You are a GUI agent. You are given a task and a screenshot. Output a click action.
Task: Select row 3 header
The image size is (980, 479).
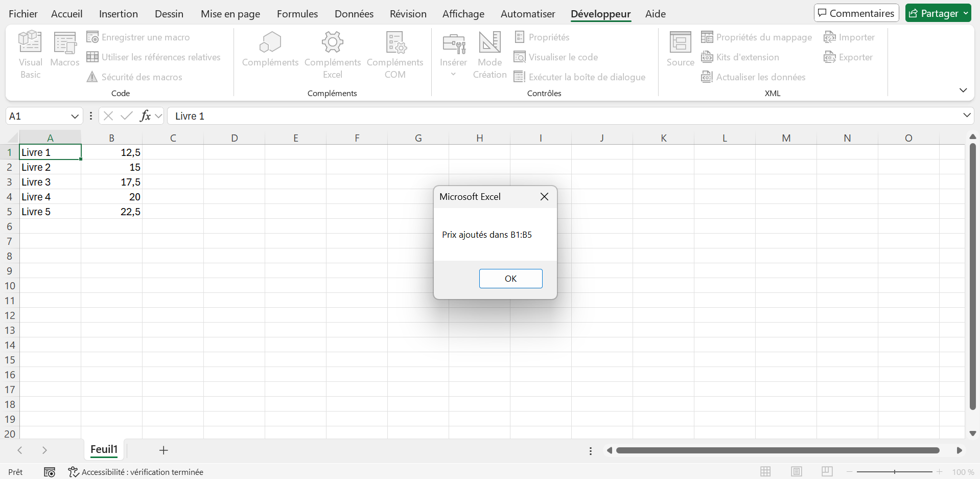9,182
